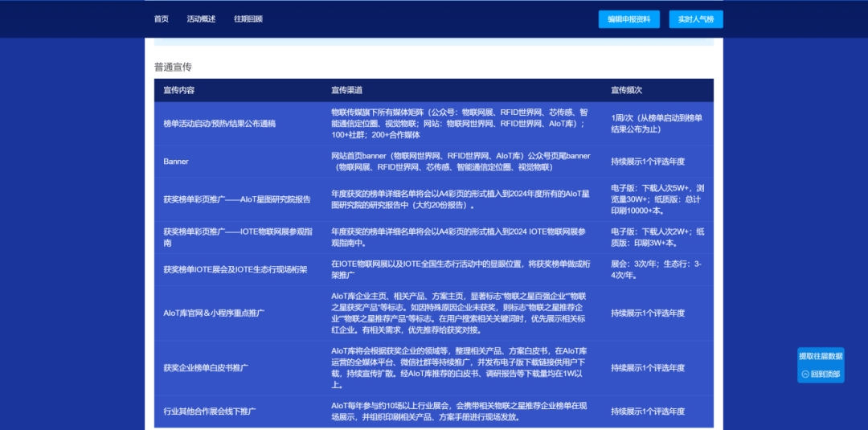Click the 宣传频次 column header
Screen dimensions: 868x430
point(627,90)
